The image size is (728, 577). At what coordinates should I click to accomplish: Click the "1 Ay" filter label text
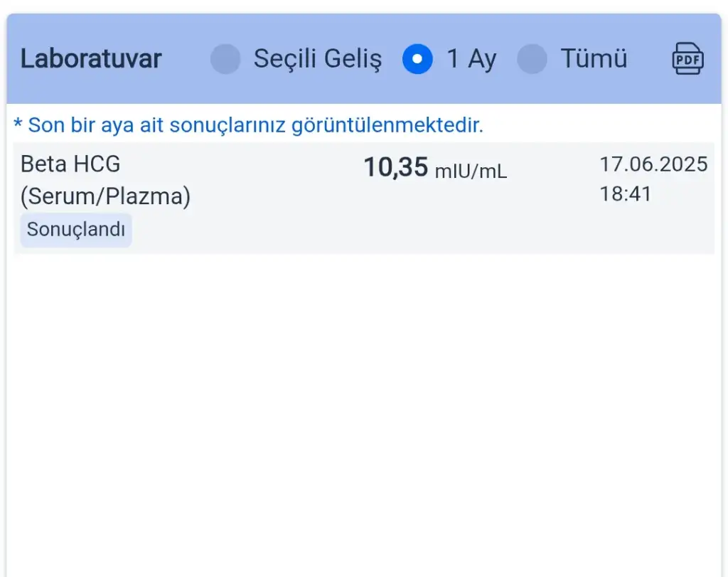click(x=471, y=59)
